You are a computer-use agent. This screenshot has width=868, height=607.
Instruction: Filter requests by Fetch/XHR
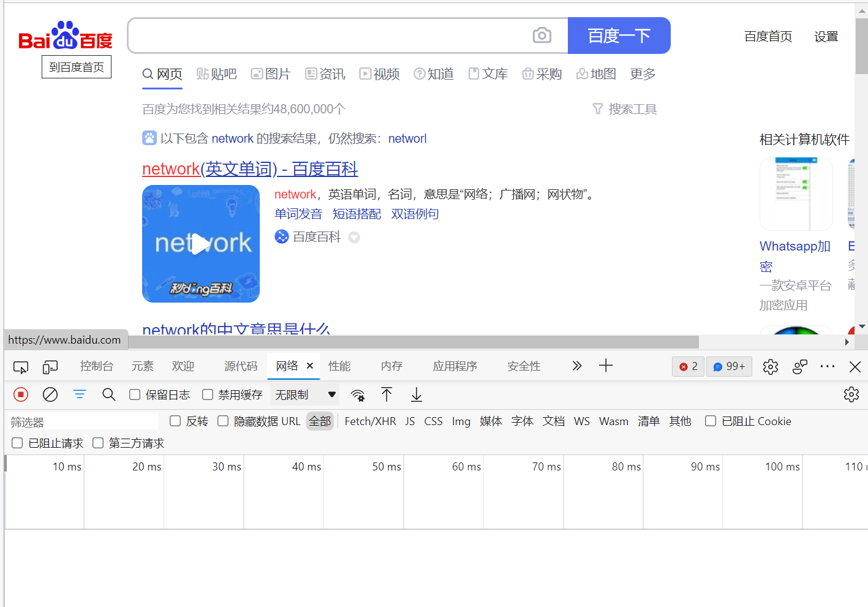370,421
